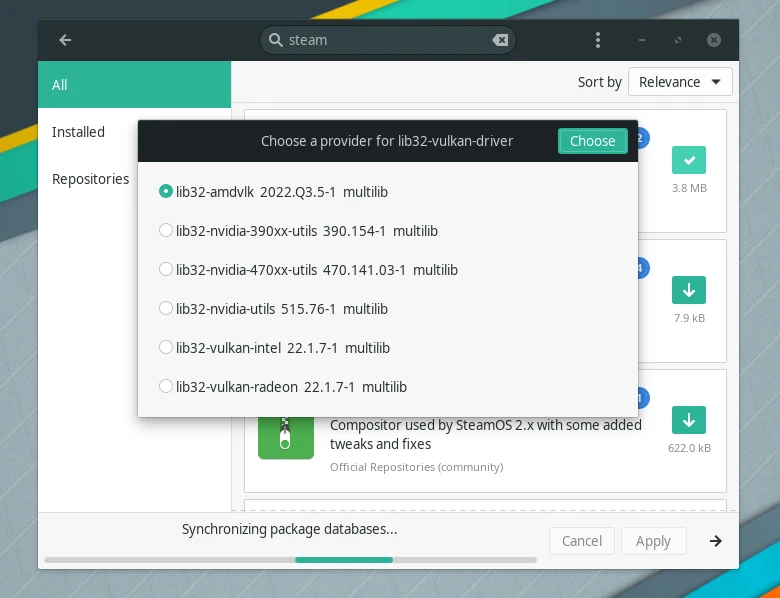Viewport: 780px width, 598px height.
Task: Click the checkmark button above 3.8 MB
Action: click(x=689, y=160)
